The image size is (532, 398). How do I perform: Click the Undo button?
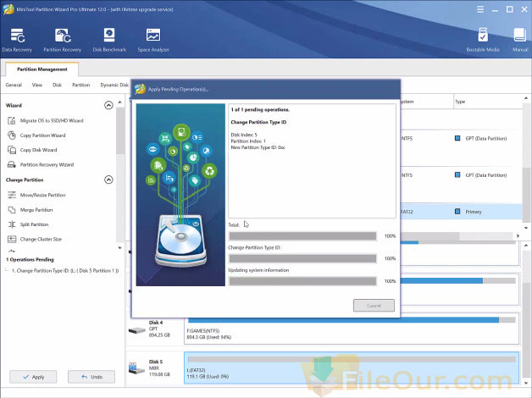point(91,377)
